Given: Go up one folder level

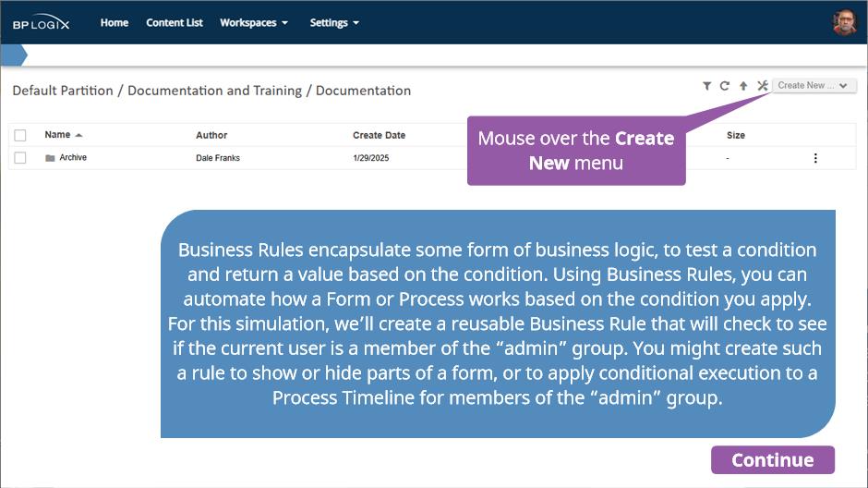Looking at the screenshot, I should [x=743, y=86].
